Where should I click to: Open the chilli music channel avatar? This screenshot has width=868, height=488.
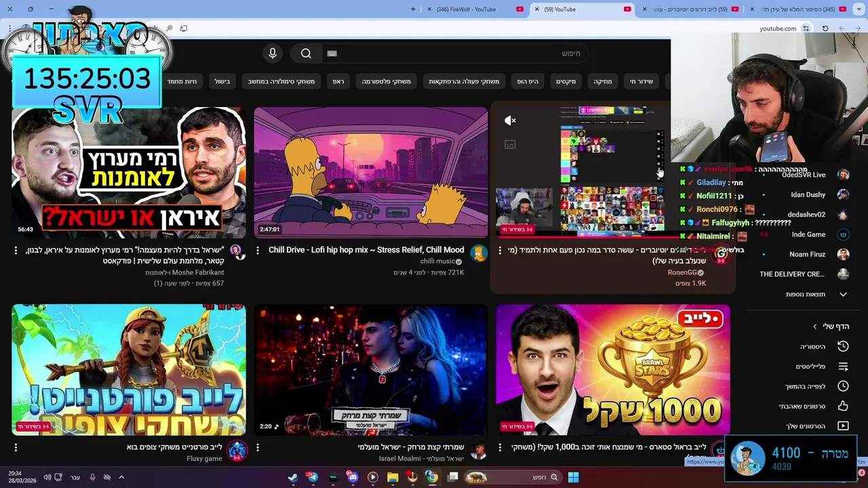479,253
